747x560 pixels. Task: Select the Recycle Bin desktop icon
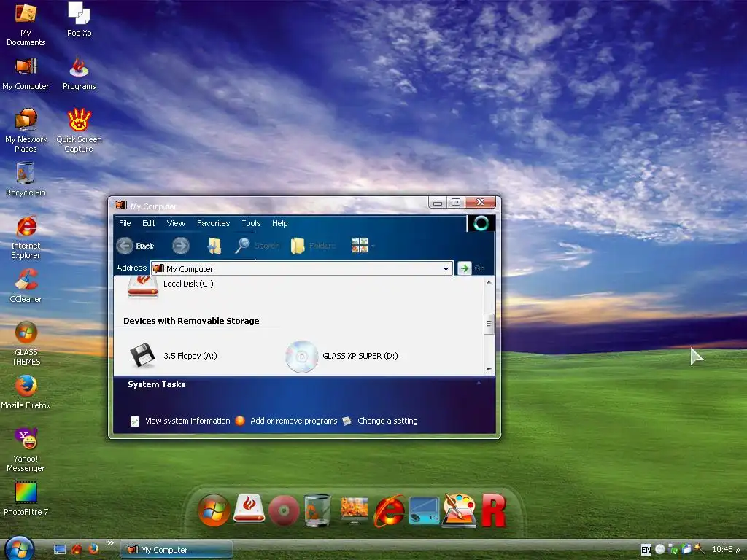click(26, 179)
